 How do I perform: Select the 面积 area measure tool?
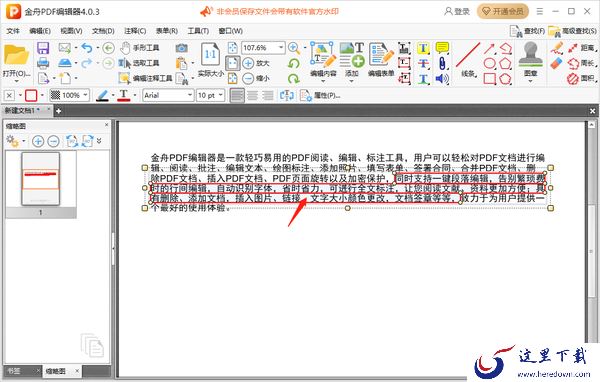pos(582,78)
